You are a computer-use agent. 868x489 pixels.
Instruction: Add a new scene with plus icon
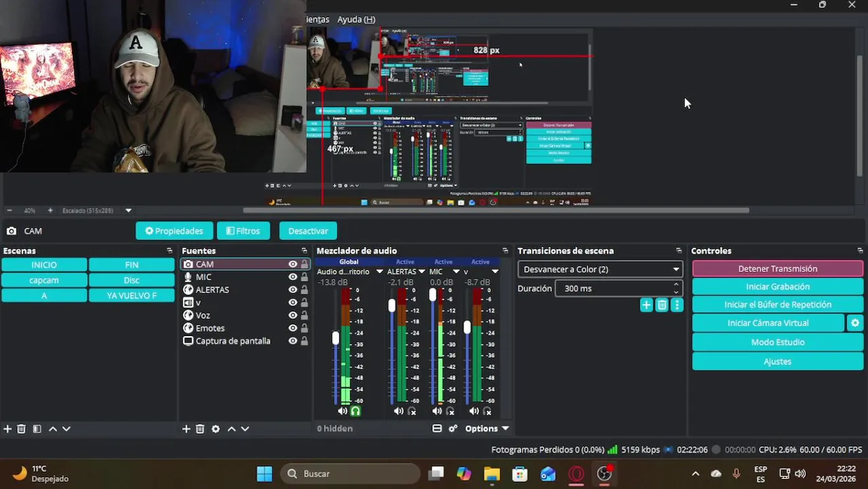7,429
